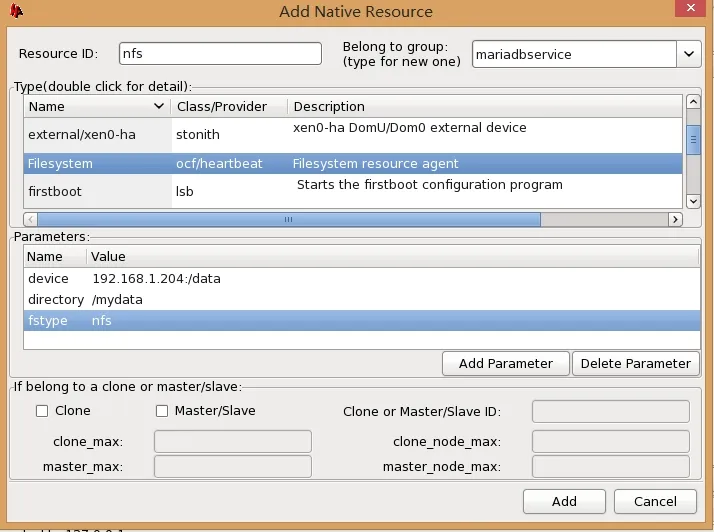Click the firstboot configuration program description
Viewport: 714px width, 532px height.
pyautogui.click(x=429, y=185)
